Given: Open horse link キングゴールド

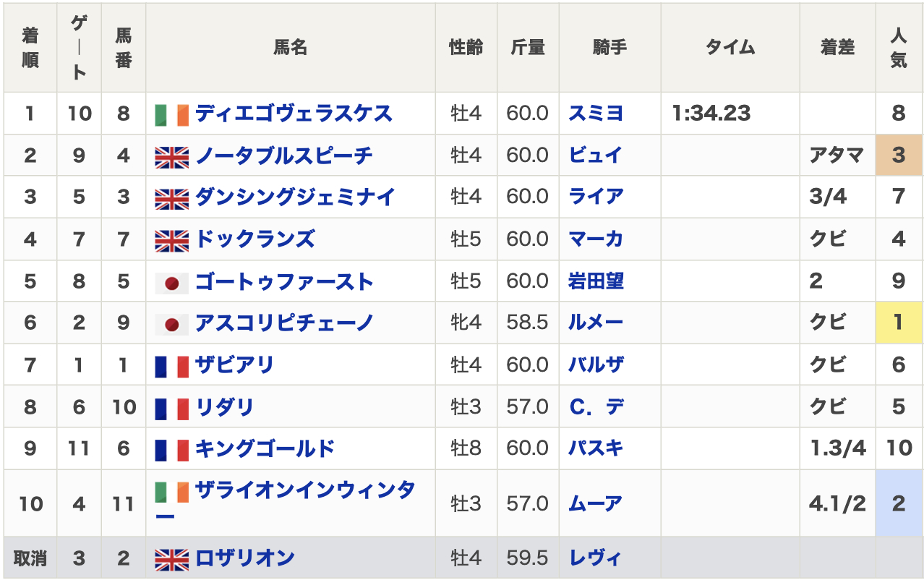Looking at the screenshot, I should pyautogui.click(x=265, y=448).
